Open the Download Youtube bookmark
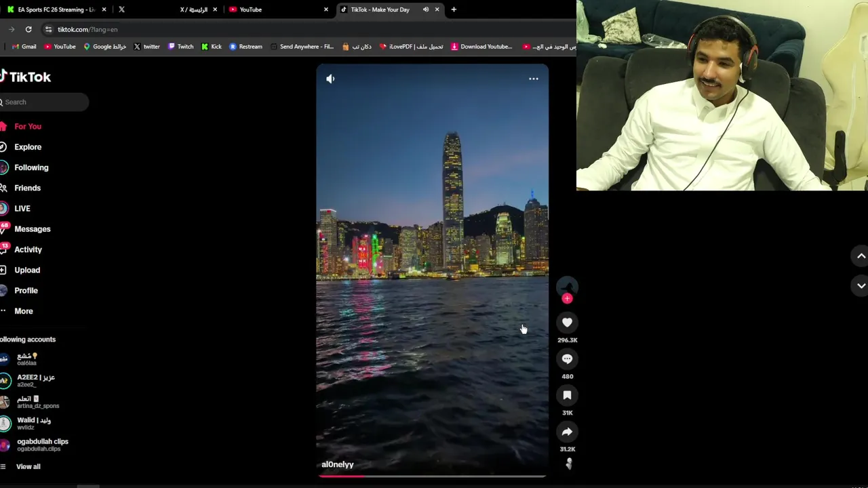 tap(481, 47)
